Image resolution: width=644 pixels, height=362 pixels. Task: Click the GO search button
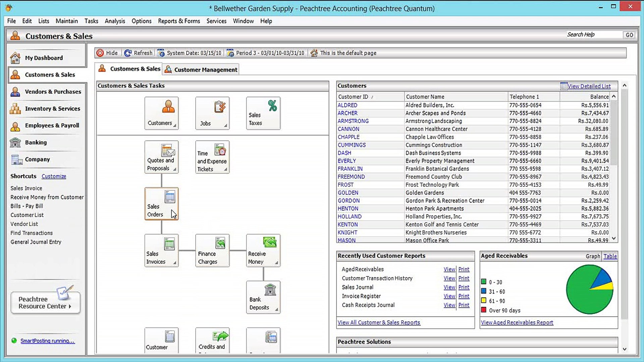629,35
